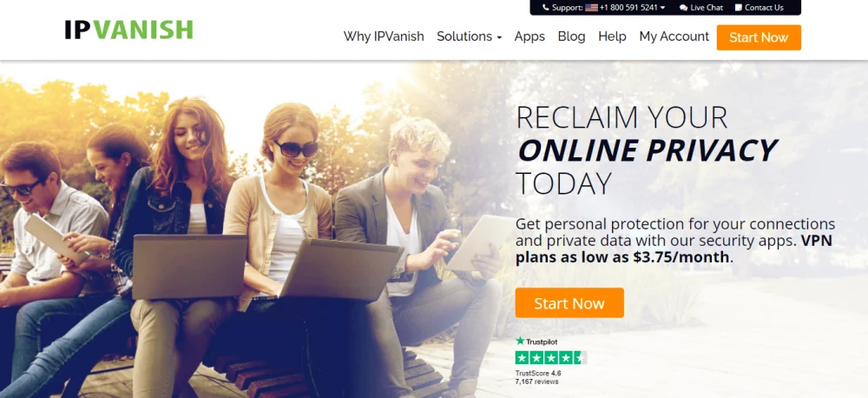Click the green Trustpilot star logo
868x398 pixels.
[x=520, y=341]
